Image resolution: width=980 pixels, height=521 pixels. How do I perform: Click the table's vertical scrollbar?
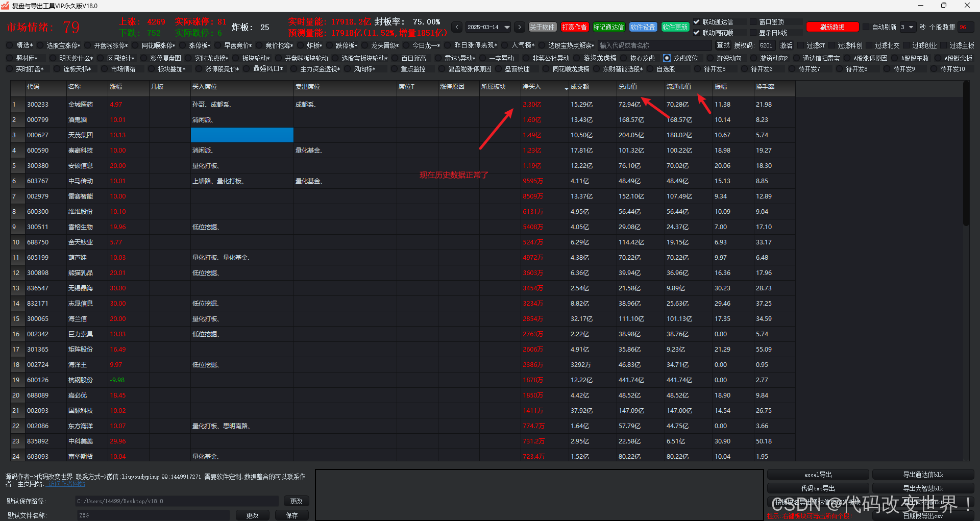(x=966, y=153)
